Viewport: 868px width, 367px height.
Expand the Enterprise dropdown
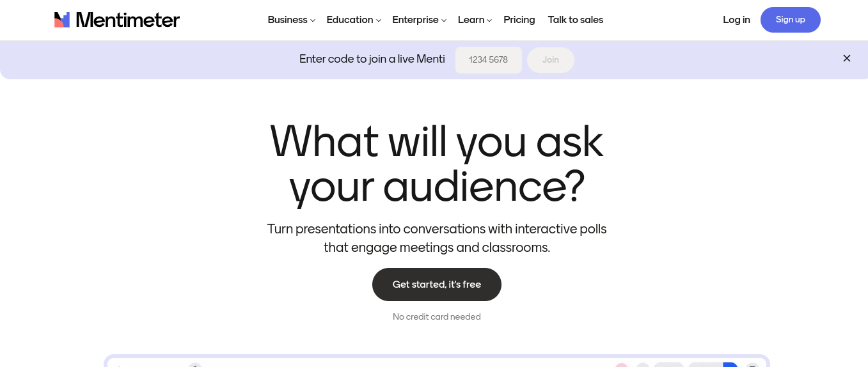(x=419, y=20)
